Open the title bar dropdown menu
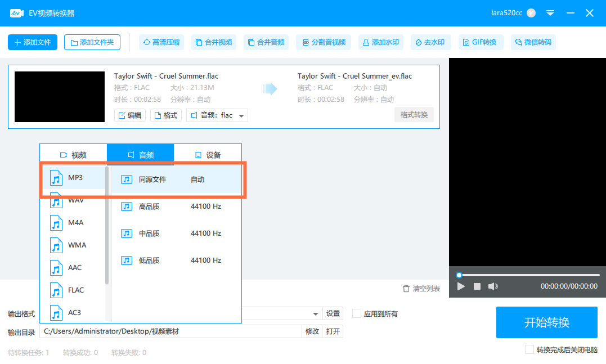606x364 pixels. [550, 13]
